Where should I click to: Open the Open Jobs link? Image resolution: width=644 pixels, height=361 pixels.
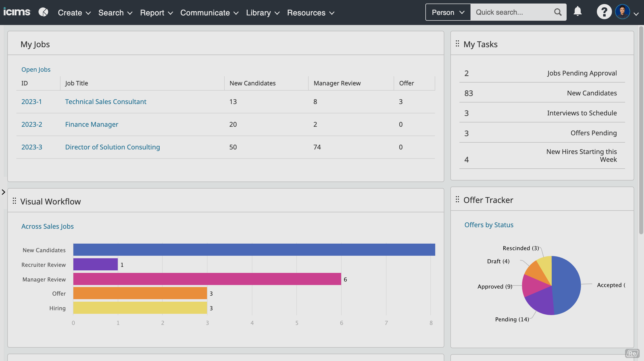[36, 69]
